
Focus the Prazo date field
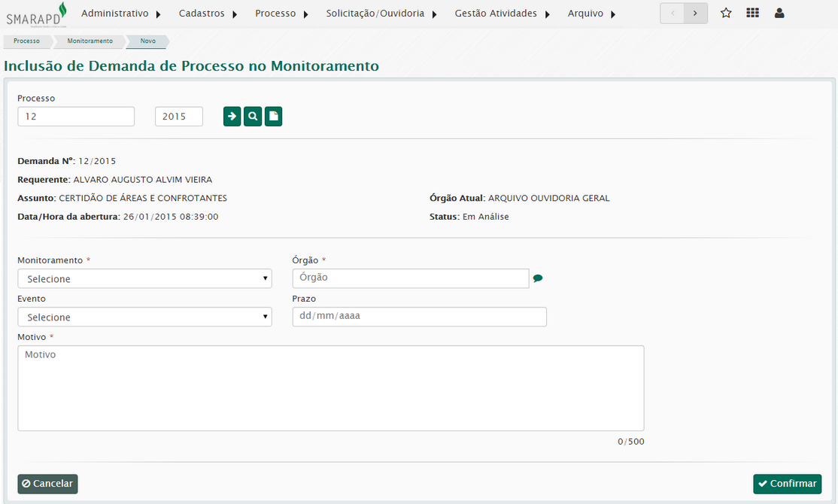pyautogui.click(x=419, y=317)
